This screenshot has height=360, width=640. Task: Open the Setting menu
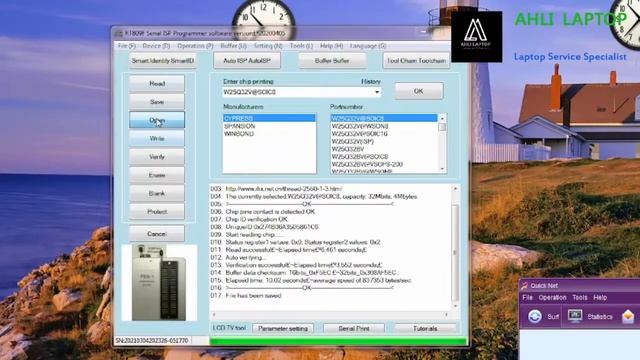(268, 46)
